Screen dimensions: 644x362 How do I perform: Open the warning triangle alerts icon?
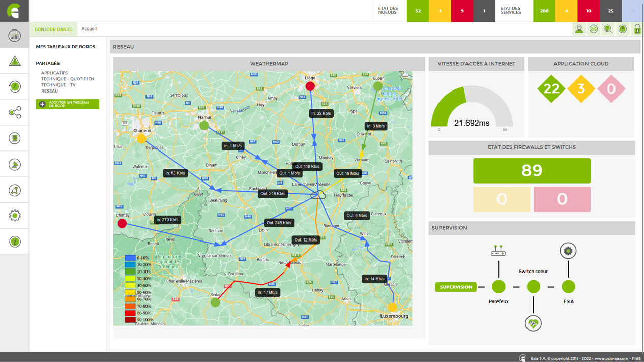[x=14, y=61]
